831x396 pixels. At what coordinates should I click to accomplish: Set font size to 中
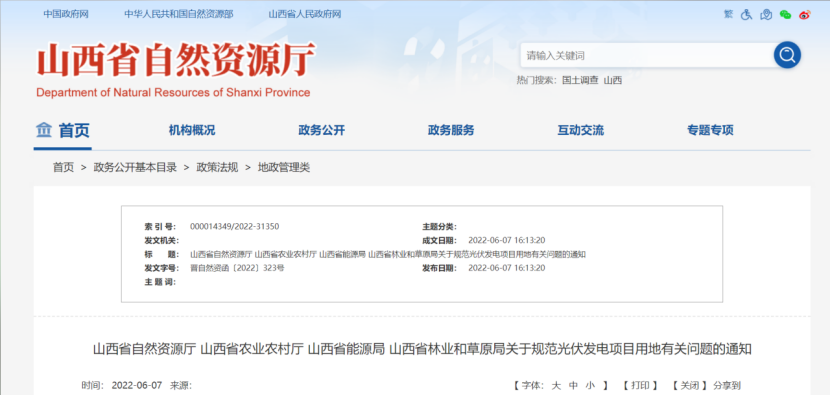tap(573, 385)
